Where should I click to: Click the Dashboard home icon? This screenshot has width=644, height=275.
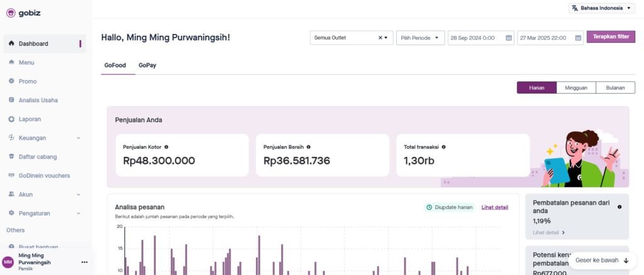11,43
